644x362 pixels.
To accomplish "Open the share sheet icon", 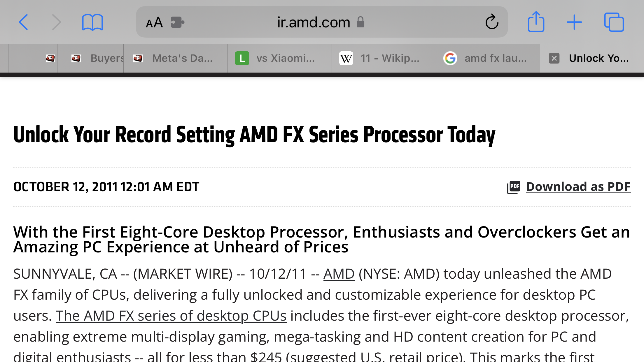I will pyautogui.click(x=536, y=22).
